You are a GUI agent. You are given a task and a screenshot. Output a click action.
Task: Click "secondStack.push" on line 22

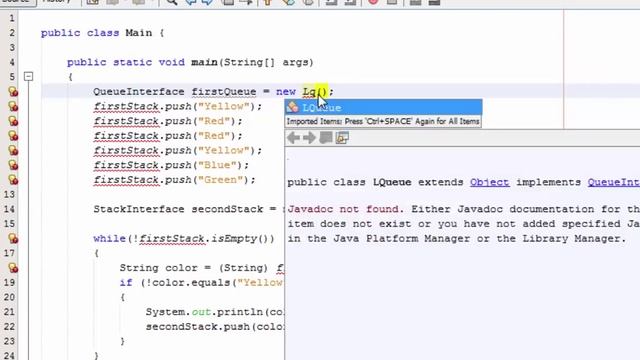pyautogui.click(x=198, y=327)
